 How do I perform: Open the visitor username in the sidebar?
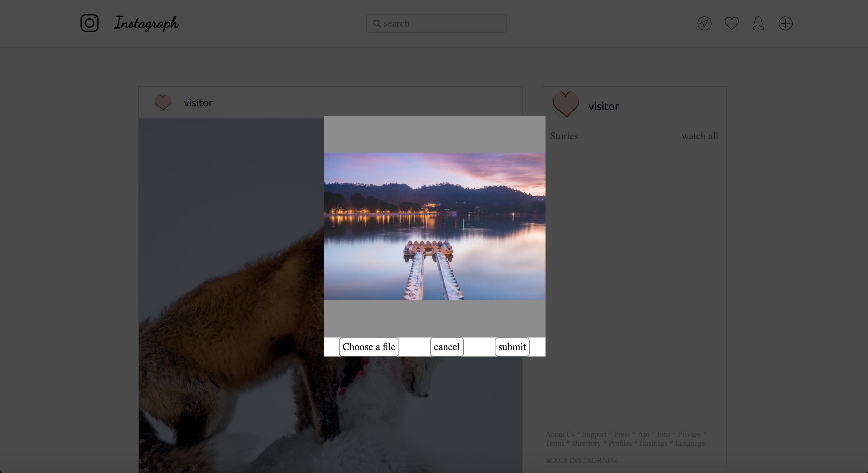click(603, 106)
